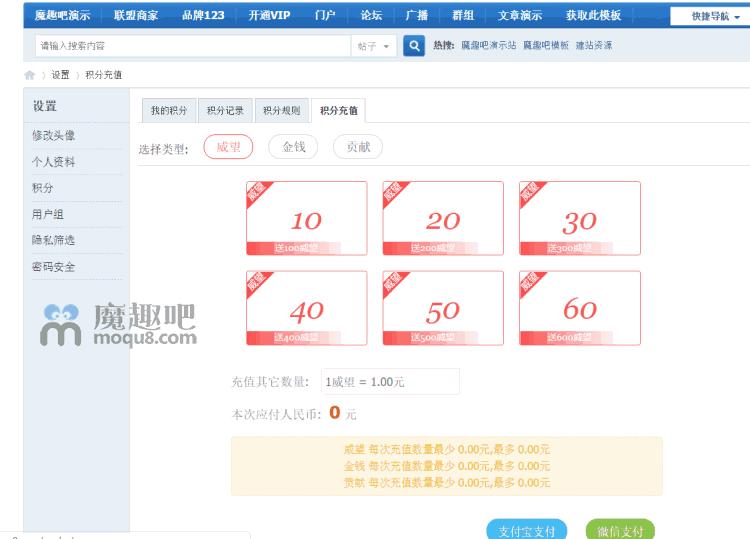
Task: Pay with the 支付宝支付 button
Action: (527, 530)
